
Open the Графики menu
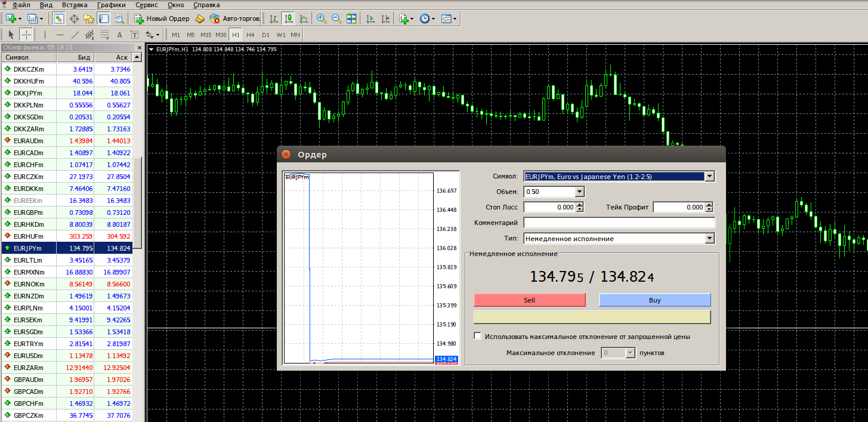pyautogui.click(x=111, y=5)
